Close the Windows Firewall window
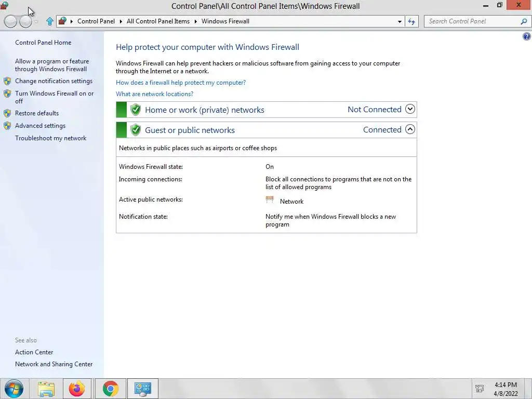Viewport: 532px width, 399px height. point(519,5)
